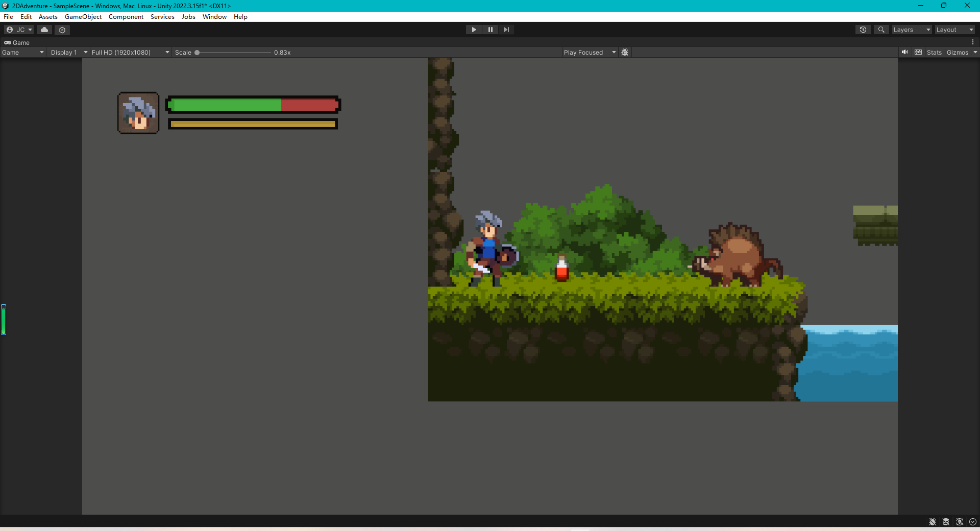Open the Jobs menu
This screenshot has width=980, height=531.
click(x=188, y=17)
